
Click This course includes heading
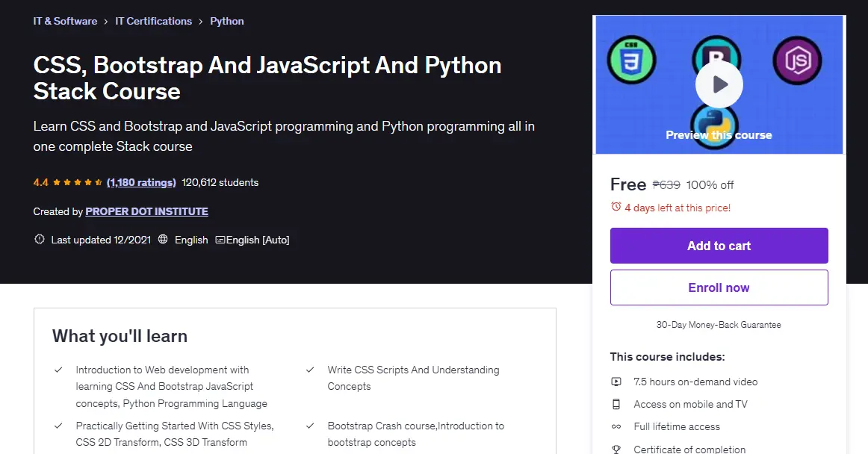pyautogui.click(x=667, y=357)
